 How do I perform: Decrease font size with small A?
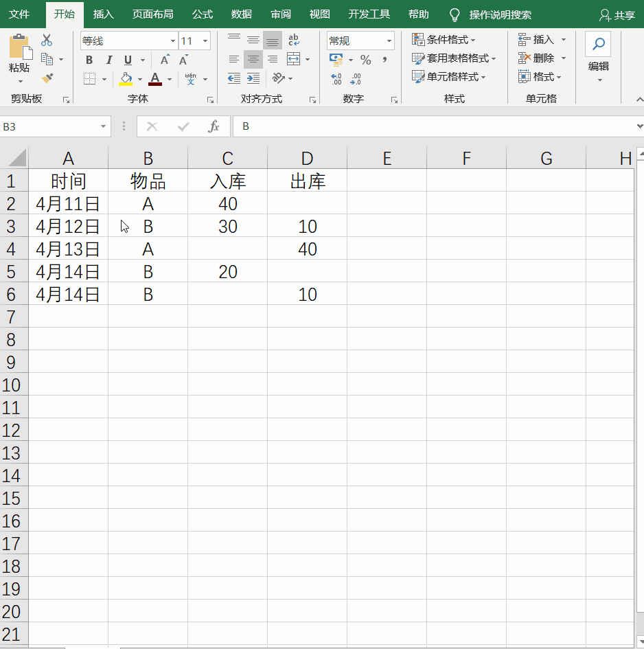tap(183, 60)
